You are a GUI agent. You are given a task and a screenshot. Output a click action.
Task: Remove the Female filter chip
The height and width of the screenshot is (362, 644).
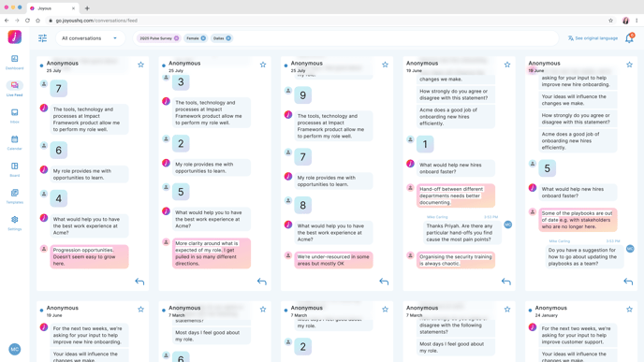(203, 38)
